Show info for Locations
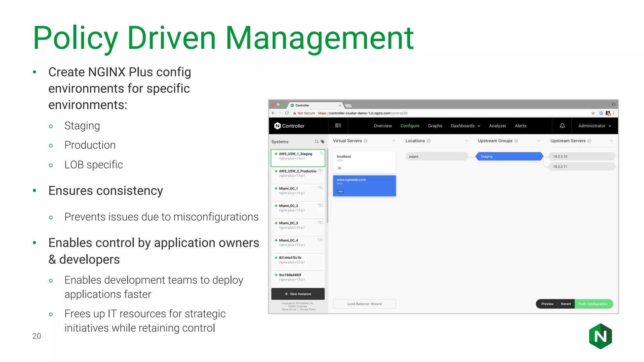Image resolution: width=644 pixels, height=362 pixels. tap(429, 141)
